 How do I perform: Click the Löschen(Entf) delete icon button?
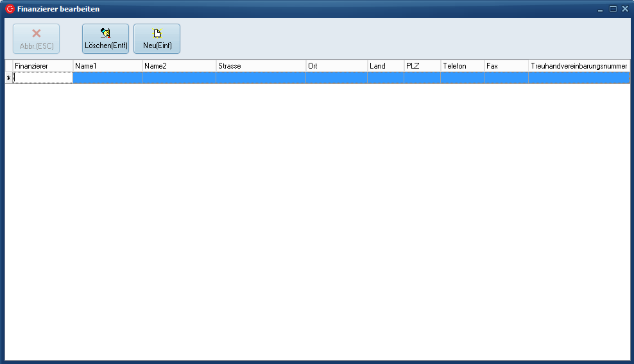[x=105, y=33]
